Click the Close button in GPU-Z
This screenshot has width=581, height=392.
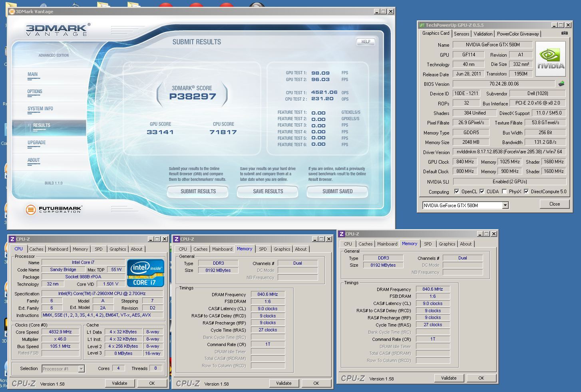[x=554, y=204]
